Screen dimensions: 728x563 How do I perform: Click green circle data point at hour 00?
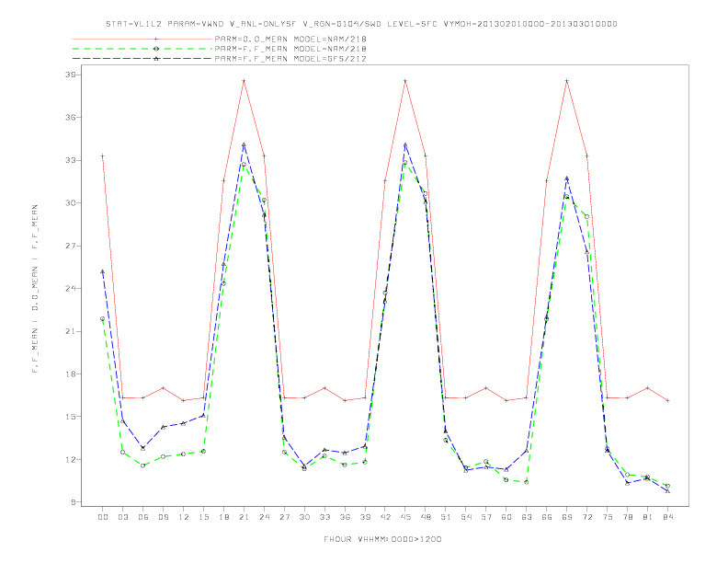tap(103, 318)
